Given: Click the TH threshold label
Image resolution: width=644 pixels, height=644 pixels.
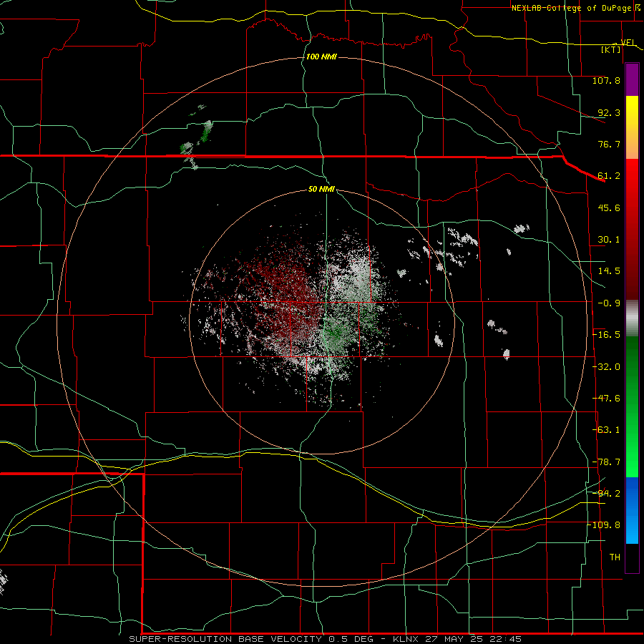Looking at the screenshot, I should pos(615,557).
